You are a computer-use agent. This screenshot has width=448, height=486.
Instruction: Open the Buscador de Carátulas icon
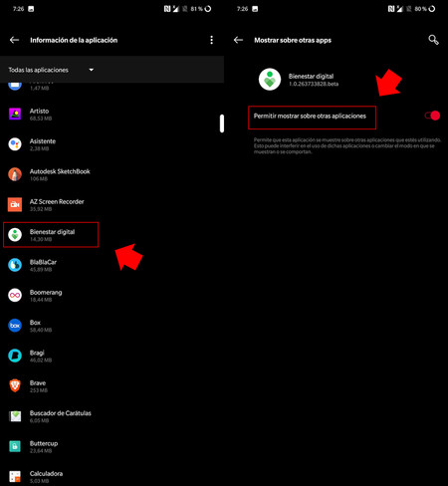[15, 416]
